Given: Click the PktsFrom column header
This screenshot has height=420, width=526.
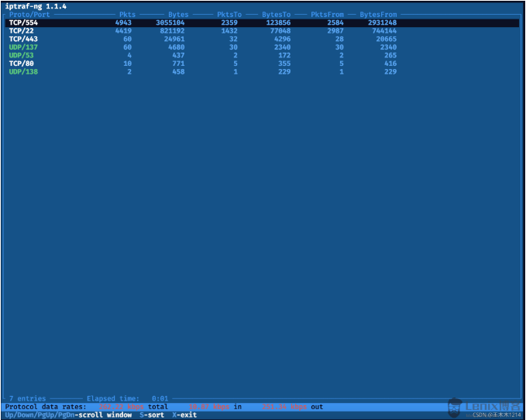Looking at the screenshot, I should 328,15.
